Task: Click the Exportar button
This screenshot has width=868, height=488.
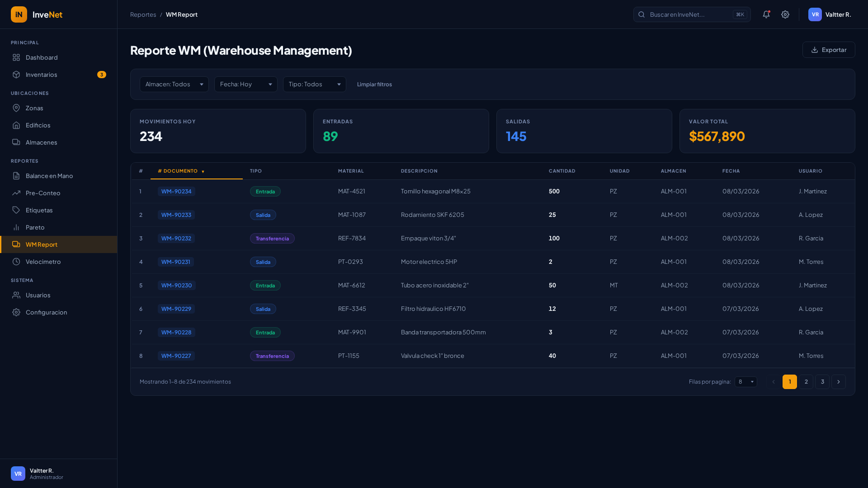Action: [828, 50]
